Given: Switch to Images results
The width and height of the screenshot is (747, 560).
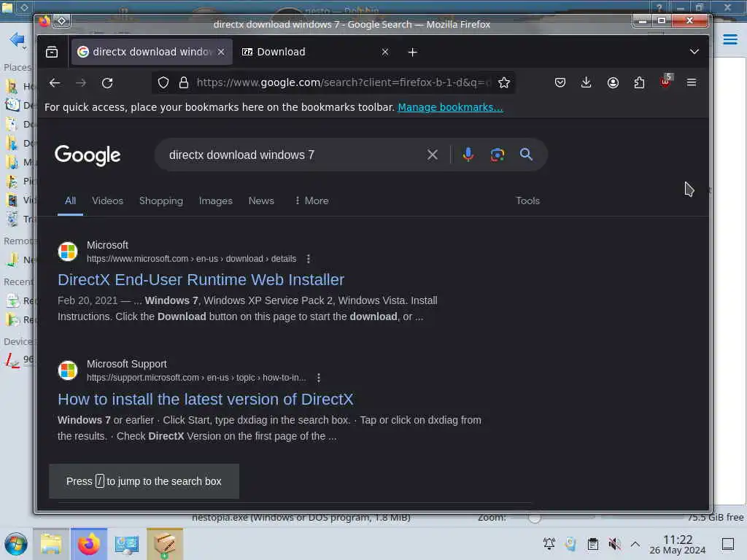Looking at the screenshot, I should (216, 201).
